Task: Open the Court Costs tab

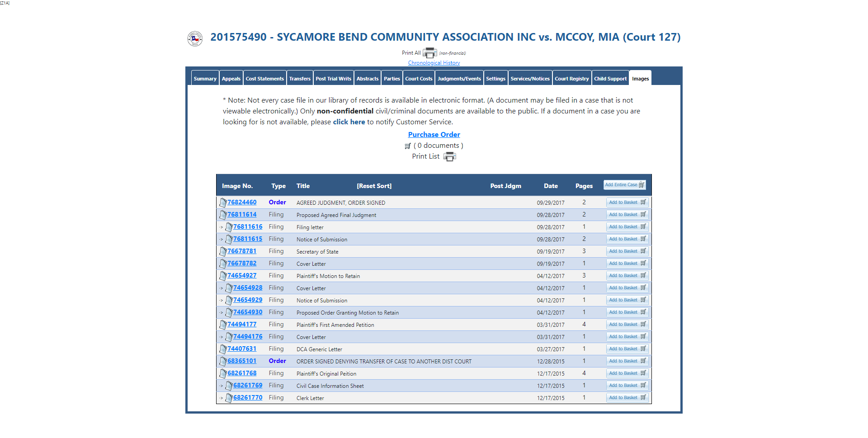Action: tap(419, 78)
